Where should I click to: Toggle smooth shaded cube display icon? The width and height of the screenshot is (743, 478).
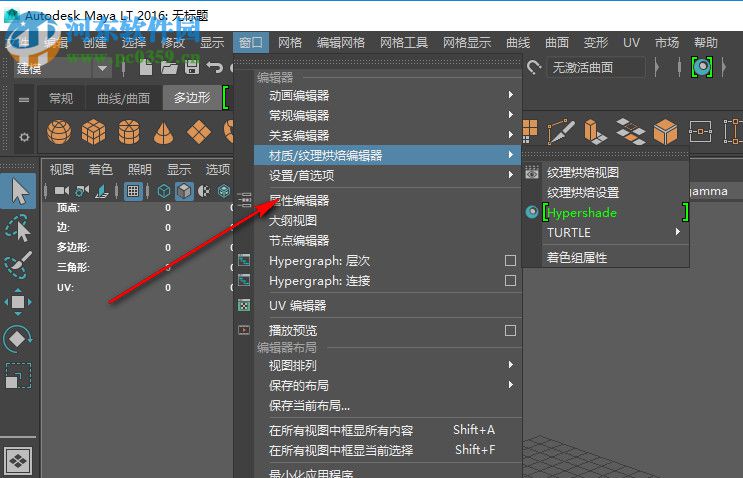click(x=184, y=191)
